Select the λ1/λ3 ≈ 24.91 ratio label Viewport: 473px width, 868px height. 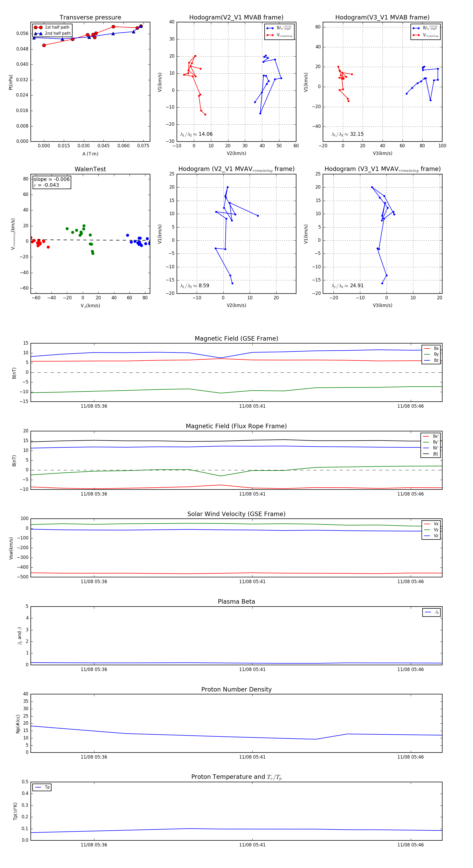[347, 286]
